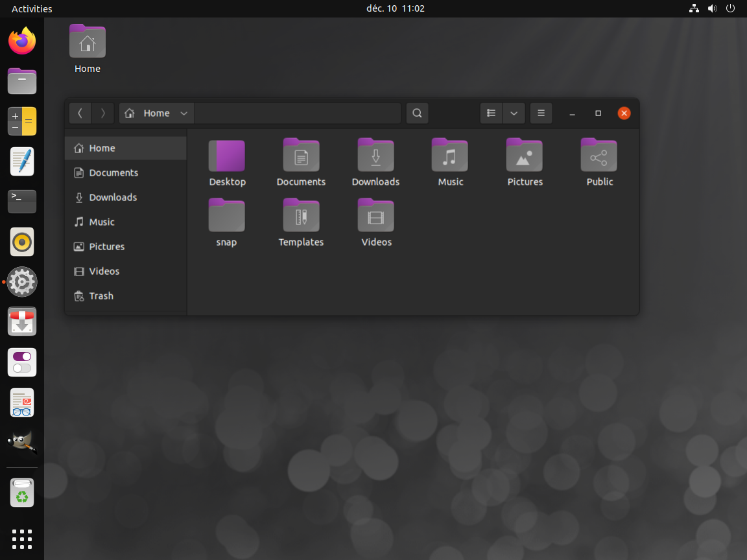This screenshot has height=560, width=747.
Task: Click the empty path bar area
Action: click(298, 113)
